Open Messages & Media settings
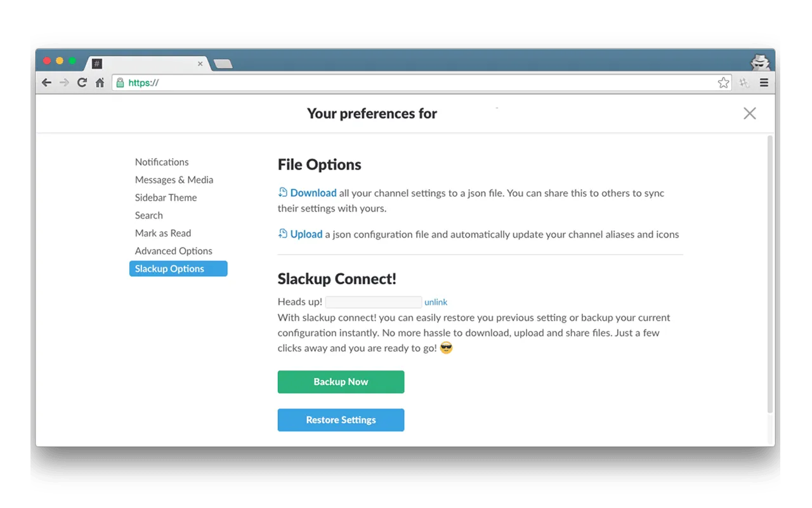812x508 pixels. [x=174, y=180]
